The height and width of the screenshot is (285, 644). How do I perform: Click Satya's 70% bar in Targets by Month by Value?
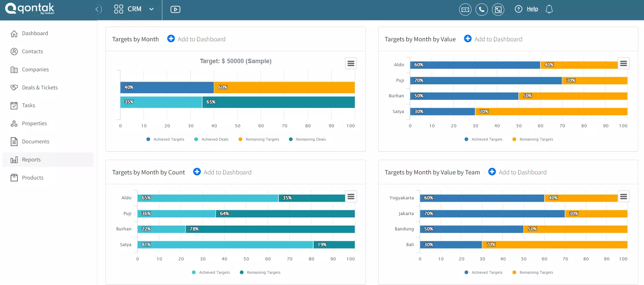(551, 112)
